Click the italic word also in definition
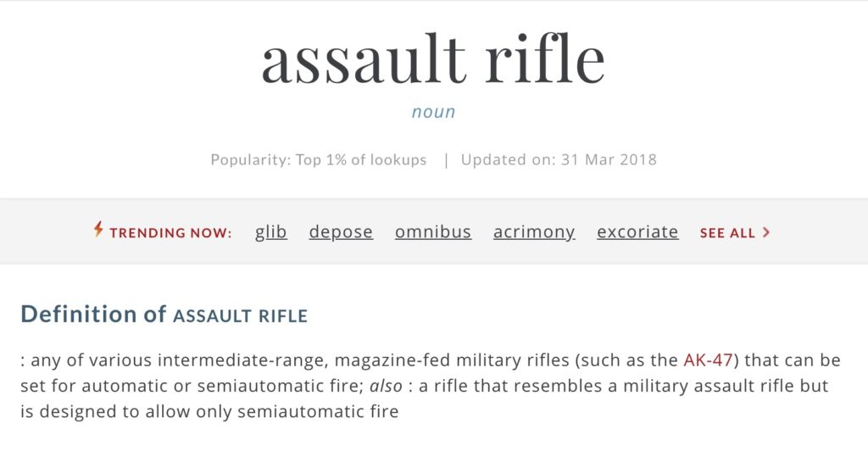 pyautogui.click(x=386, y=386)
